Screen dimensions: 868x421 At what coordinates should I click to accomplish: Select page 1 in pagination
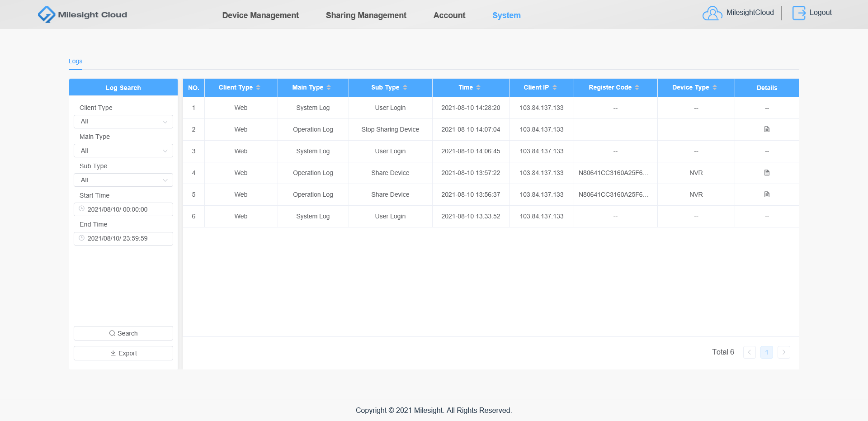[x=767, y=352]
